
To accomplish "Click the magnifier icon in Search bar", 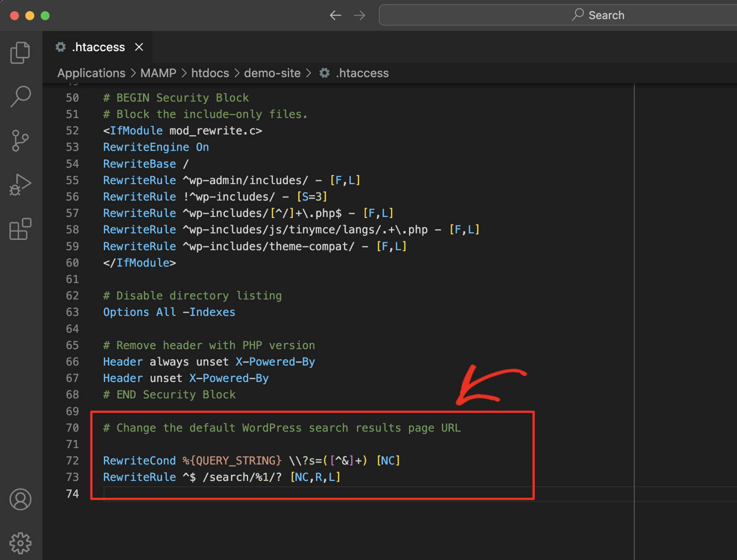I will pyautogui.click(x=578, y=15).
